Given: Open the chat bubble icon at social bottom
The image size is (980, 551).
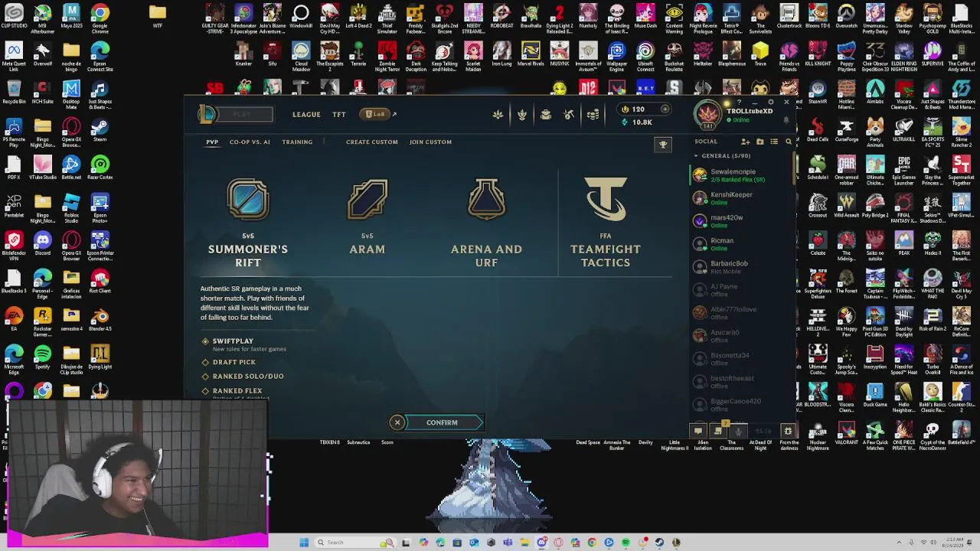Looking at the screenshot, I should 698,431.
